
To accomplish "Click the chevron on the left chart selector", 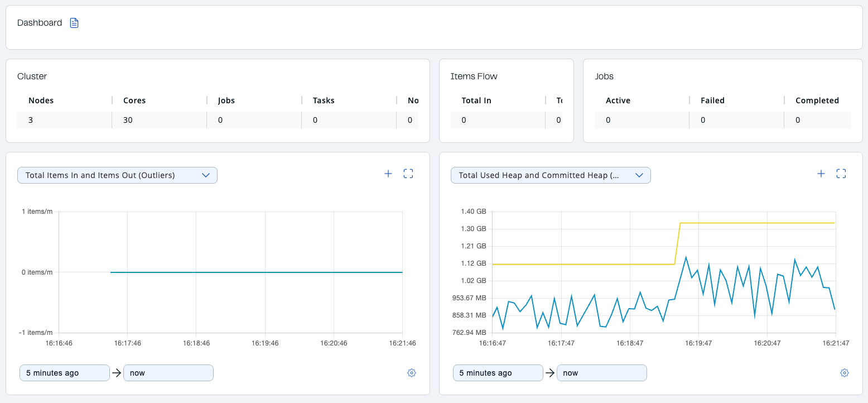I will pyautogui.click(x=206, y=175).
